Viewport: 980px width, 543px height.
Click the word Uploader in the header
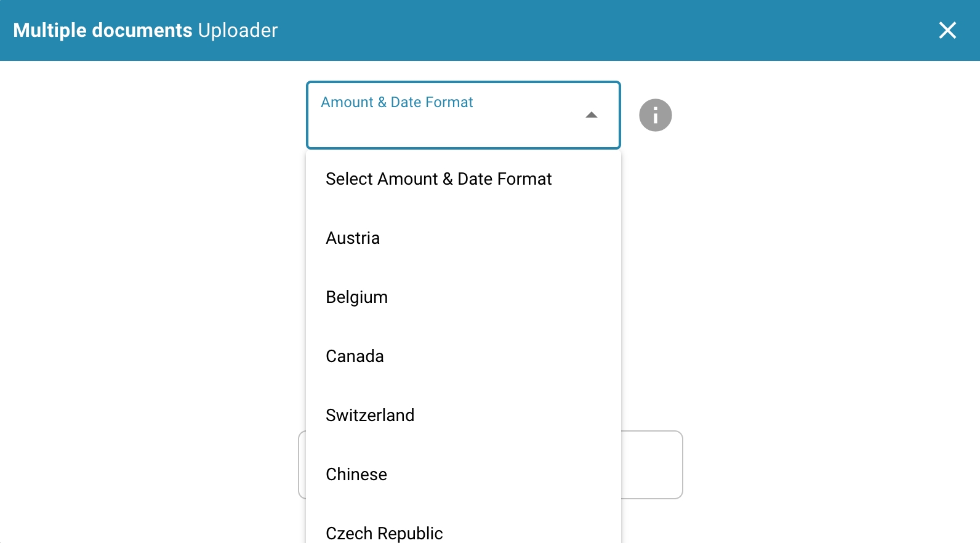pos(238,30)
